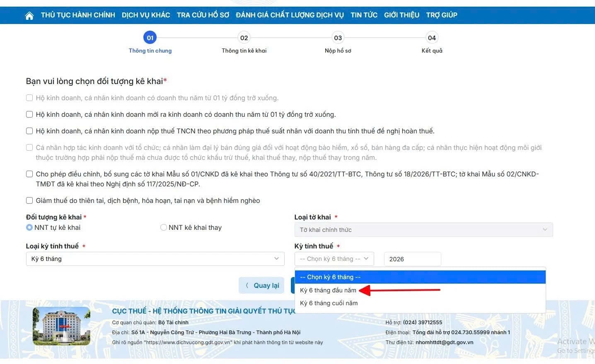Click 'Bộ Tài chính' agency name
The width and height of the screenshot is (595, 364).
click(x=173, y=323)
